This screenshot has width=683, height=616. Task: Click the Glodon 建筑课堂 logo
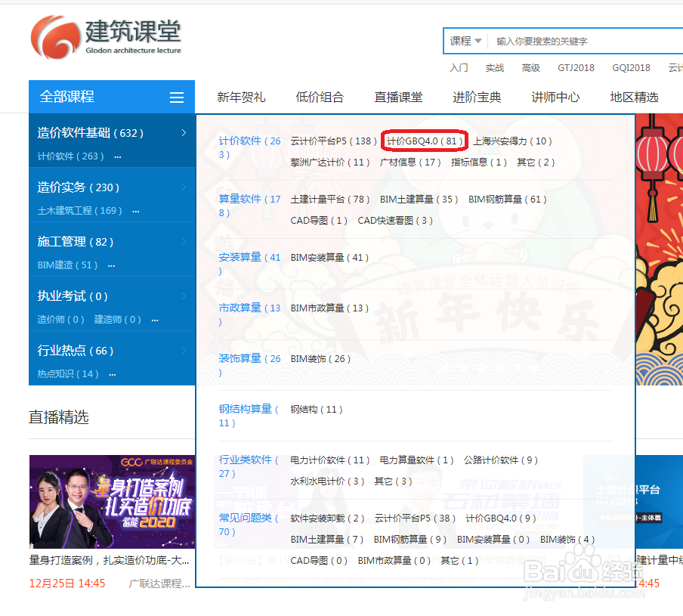[x=106, y=38]
